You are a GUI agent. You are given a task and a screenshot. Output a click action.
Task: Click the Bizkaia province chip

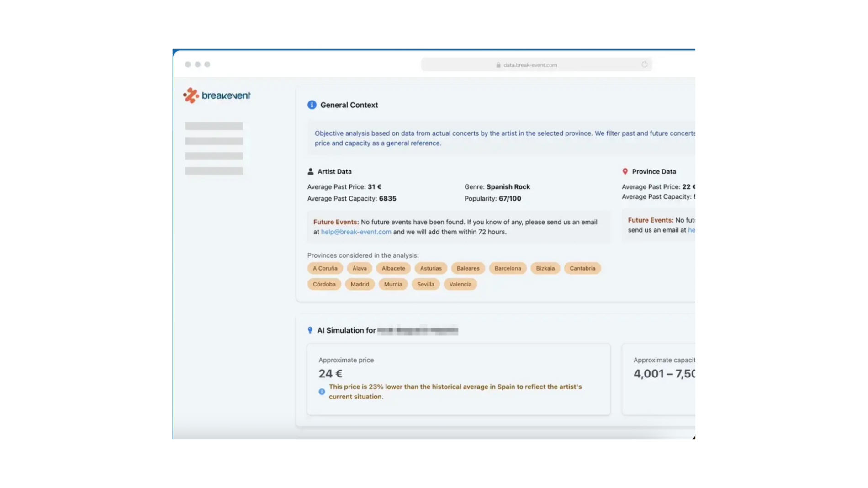pos(545,268)
